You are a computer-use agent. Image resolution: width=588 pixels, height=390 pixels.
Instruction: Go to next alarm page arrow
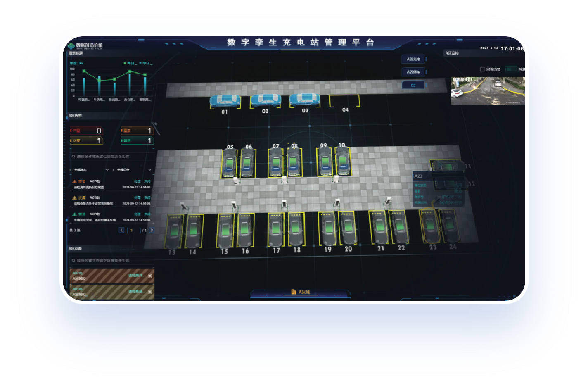click(x=152, y=230)
